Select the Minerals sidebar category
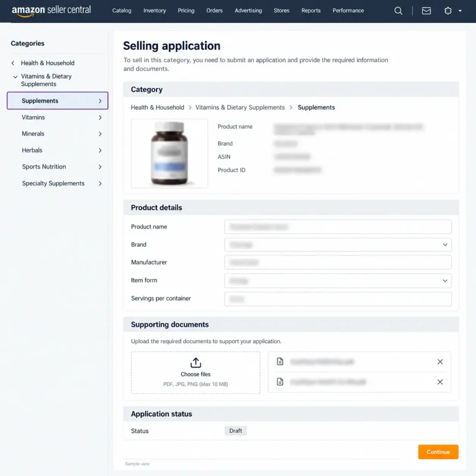Viewport: 476px width, 476px height. point(33,133)
